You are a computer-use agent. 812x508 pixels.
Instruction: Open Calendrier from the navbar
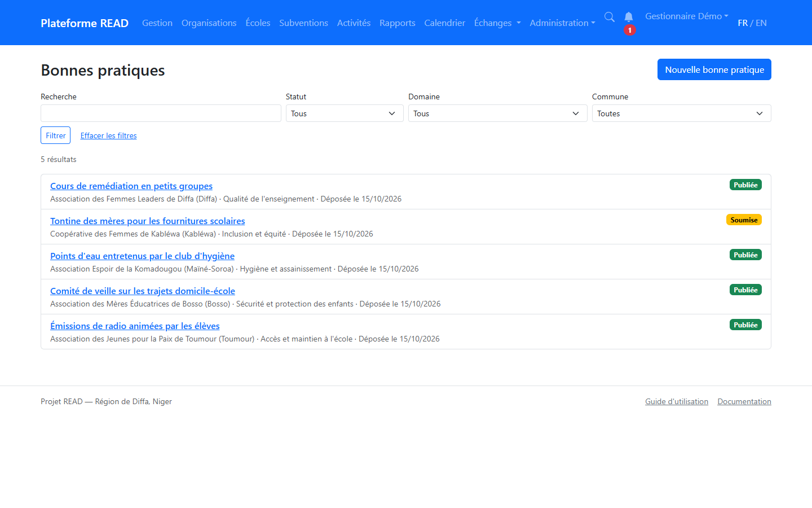445,23
